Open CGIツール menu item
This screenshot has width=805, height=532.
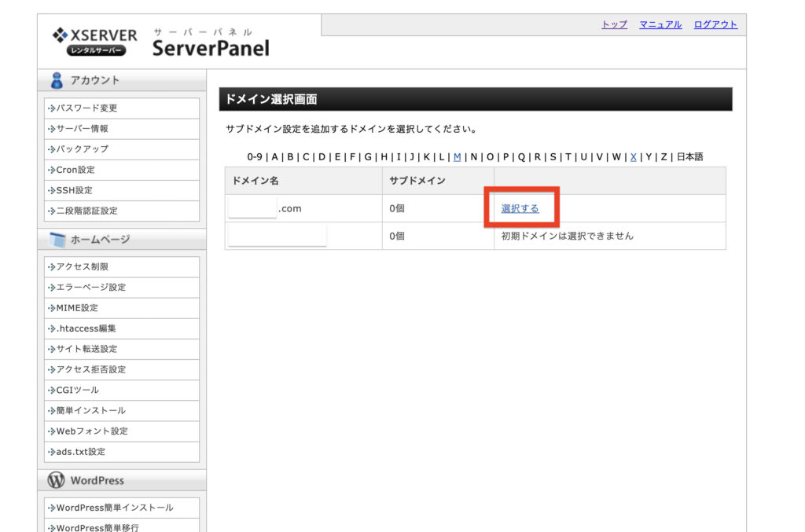(122, 390)
